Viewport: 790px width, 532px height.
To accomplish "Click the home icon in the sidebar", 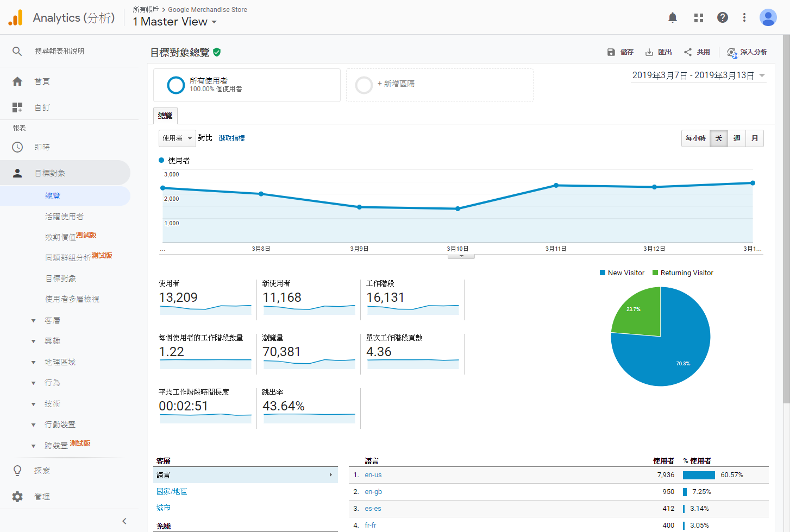I will (x=17, y=81).
